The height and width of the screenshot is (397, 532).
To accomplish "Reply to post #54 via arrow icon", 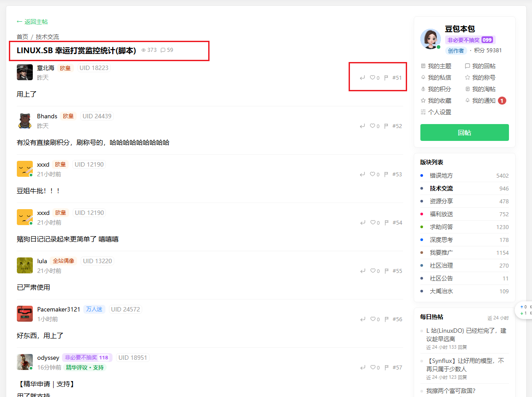I will [362, 223].
